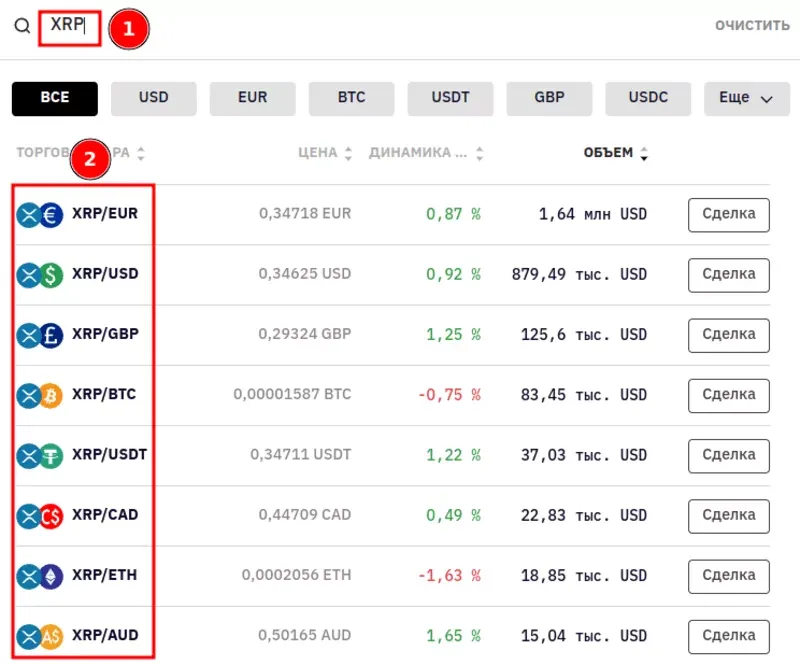
Task: Open the XRP/GBP pair name
Action: point(105,334)
